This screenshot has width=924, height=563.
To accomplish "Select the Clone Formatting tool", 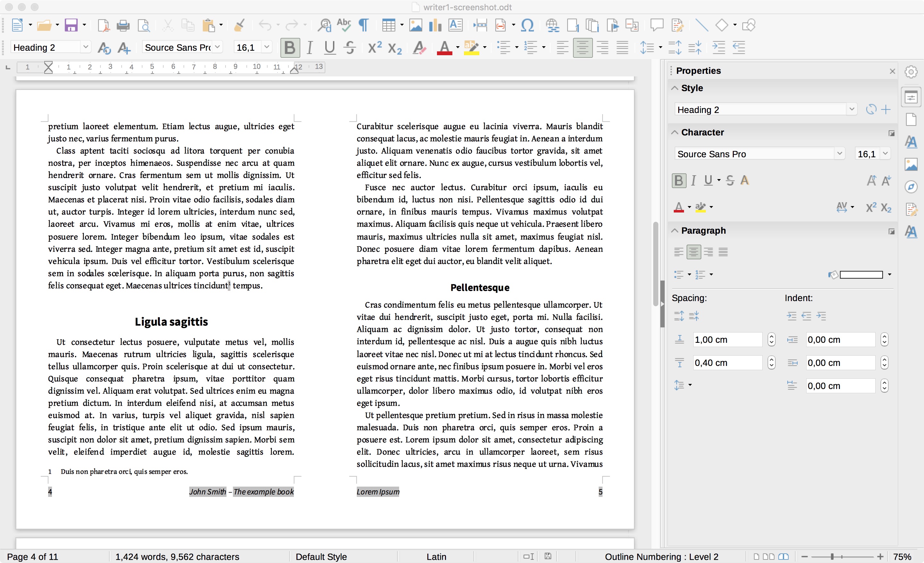I will [x=239, y=25].
